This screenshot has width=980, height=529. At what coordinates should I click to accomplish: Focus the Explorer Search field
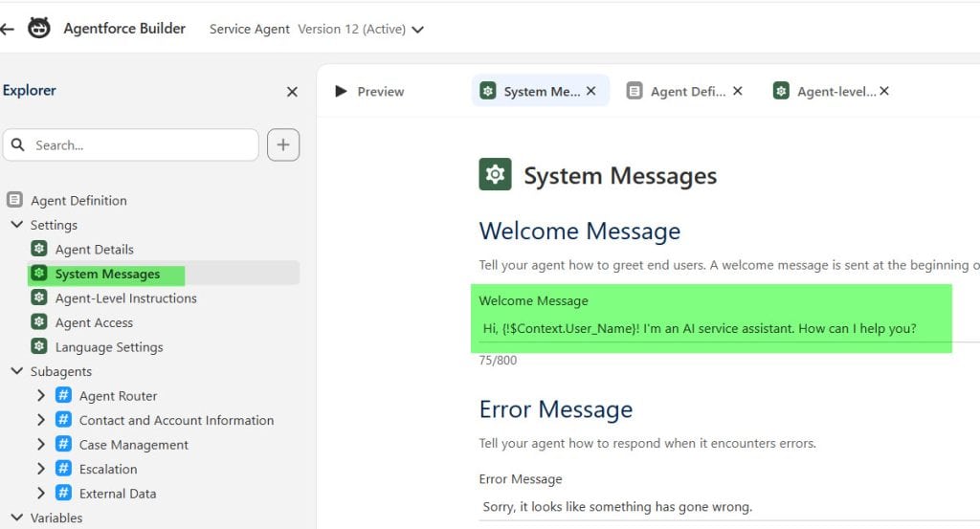click(x=130, y=144)
